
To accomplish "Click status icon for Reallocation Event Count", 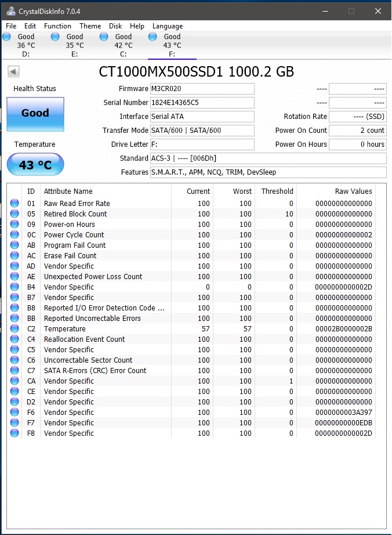I will point(14,339).
